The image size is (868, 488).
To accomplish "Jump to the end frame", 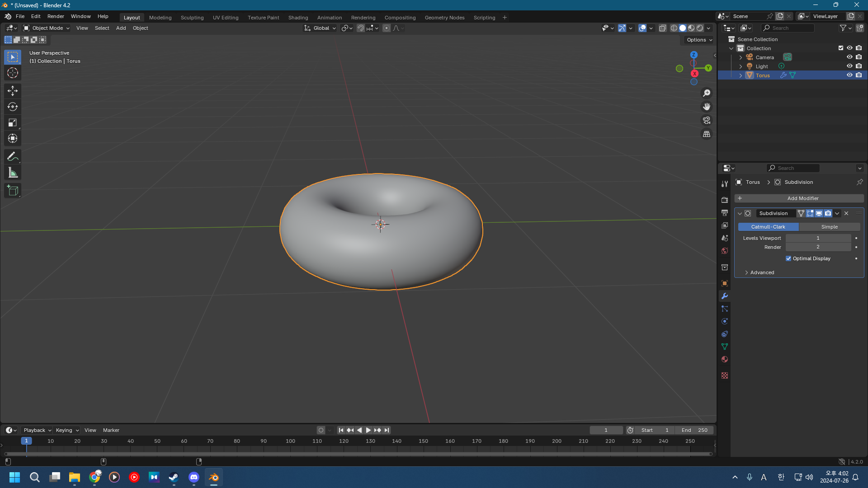I will pos(387,430).
